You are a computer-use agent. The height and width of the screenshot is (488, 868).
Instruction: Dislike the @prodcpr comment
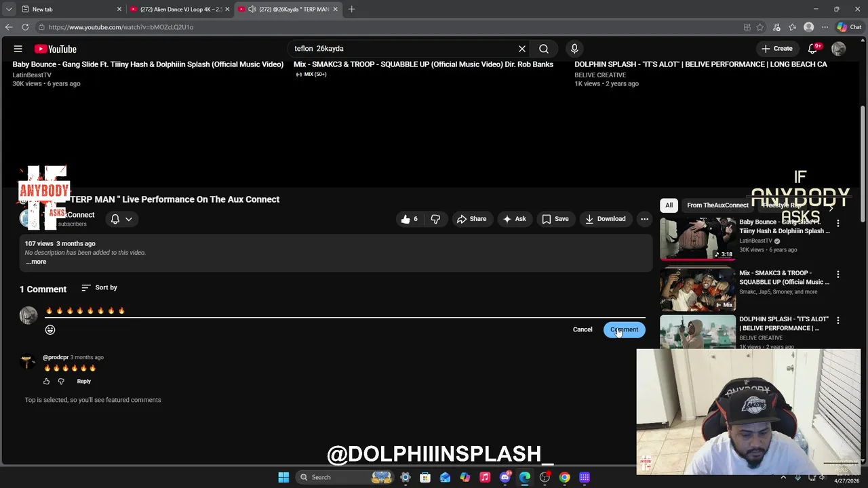(61, 382)
